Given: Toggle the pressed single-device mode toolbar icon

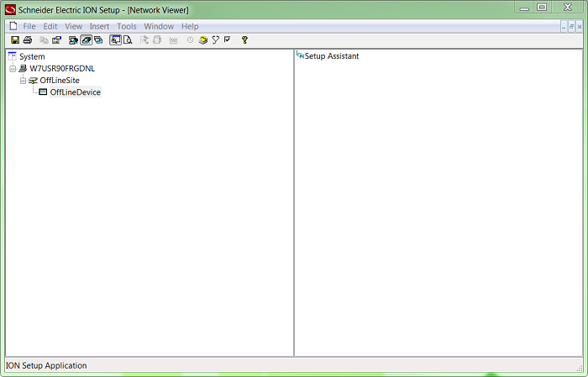Looking at the screenshot, I should pyautogui.click(x=87, y=39).
